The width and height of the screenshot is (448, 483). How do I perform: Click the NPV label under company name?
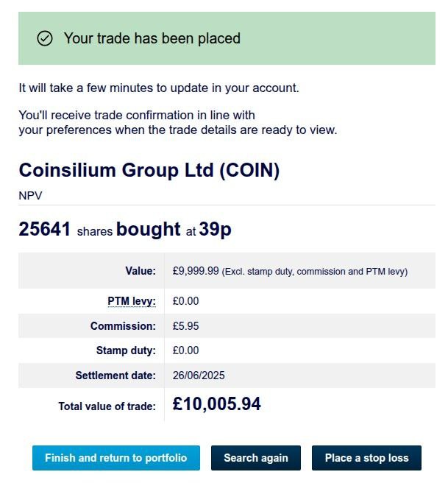coord(30,196)
